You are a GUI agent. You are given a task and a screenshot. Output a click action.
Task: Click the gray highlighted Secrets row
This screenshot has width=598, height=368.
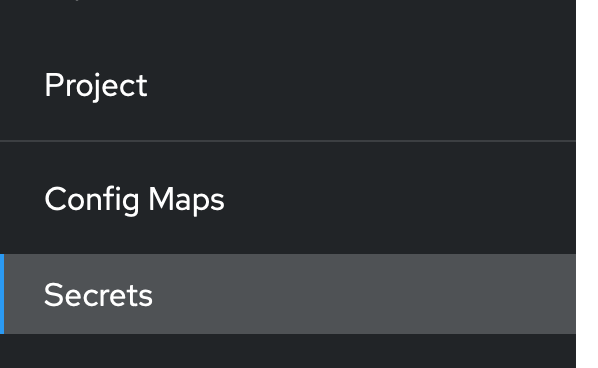288,294
